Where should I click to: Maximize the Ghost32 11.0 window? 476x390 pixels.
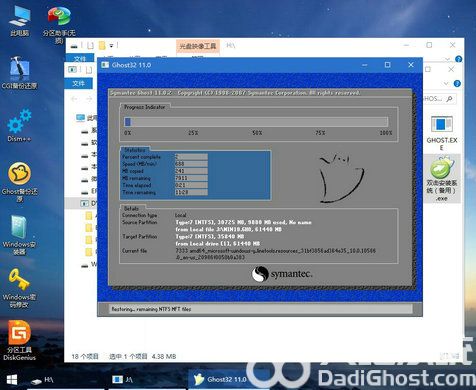pyautogui.click(x=388, y=65)
